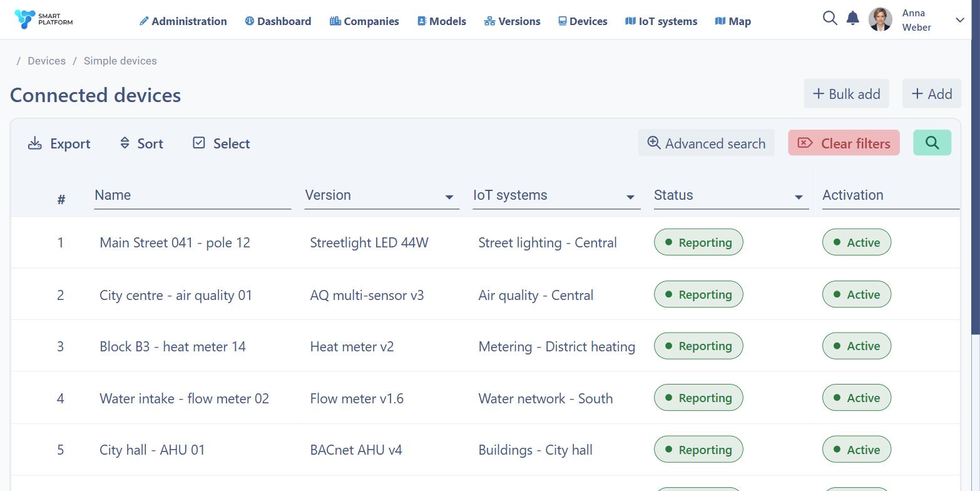This screenshot has width=980, height=491.
Task: Run search with green magnifier button
Action: click(932, 143)
